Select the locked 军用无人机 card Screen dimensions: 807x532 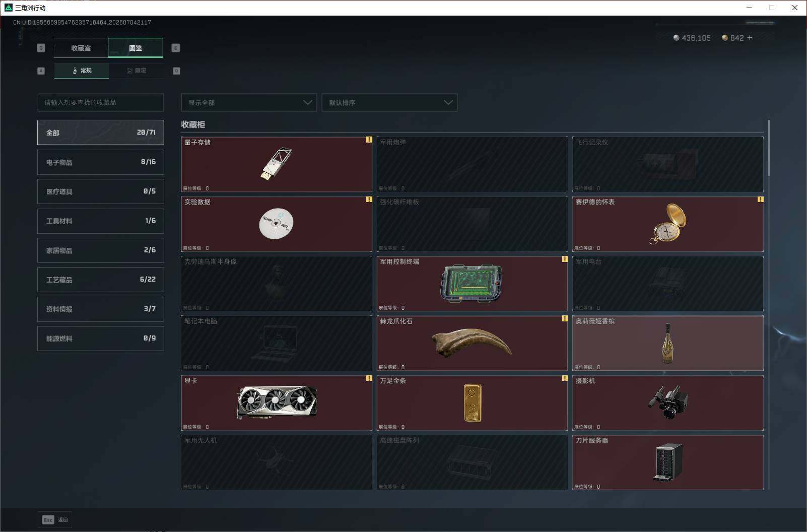277,462
